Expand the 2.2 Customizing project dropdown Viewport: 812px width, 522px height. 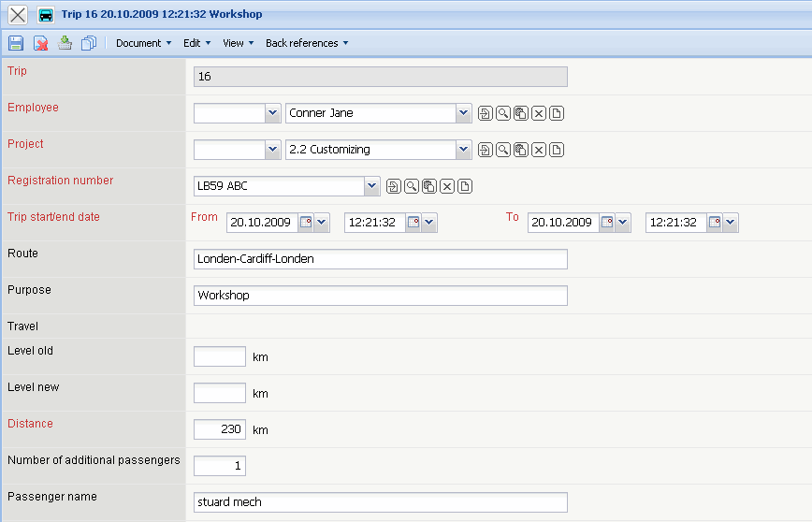tap(463, 150)
